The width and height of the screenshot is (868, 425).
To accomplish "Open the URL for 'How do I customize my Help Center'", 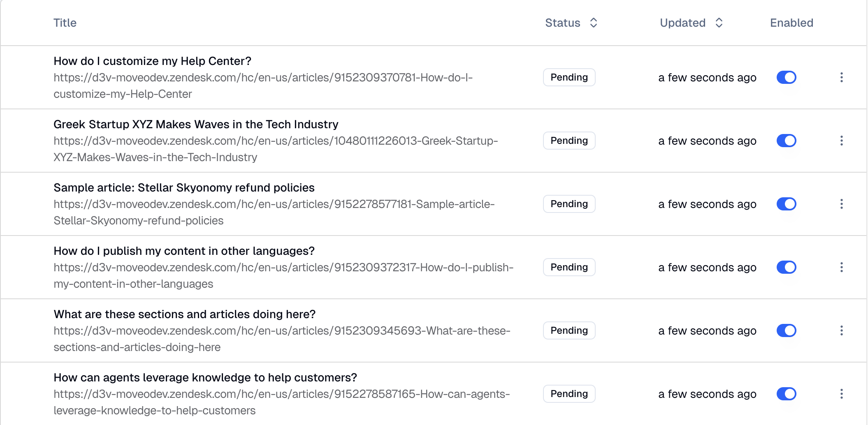I will point(263,85).
